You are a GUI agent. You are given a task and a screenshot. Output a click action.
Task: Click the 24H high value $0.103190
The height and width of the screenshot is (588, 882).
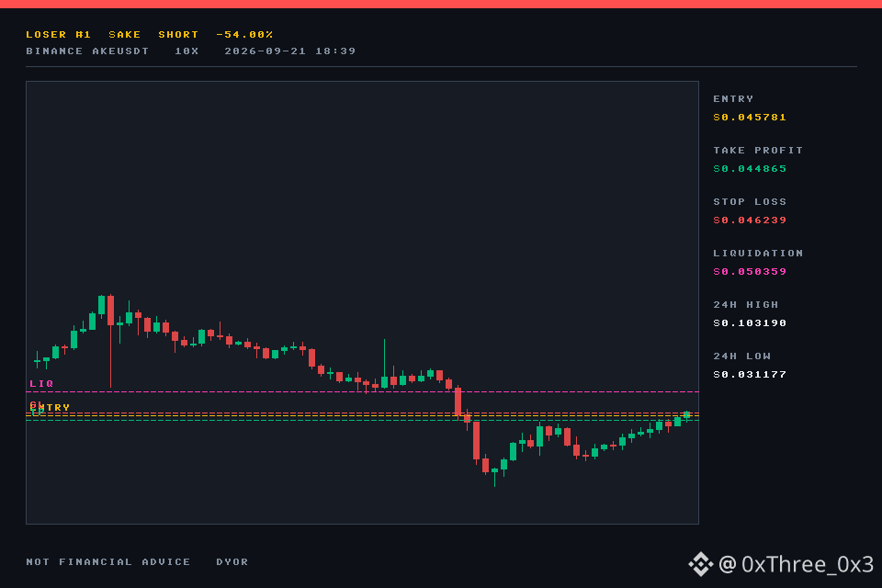coord(750,323)
